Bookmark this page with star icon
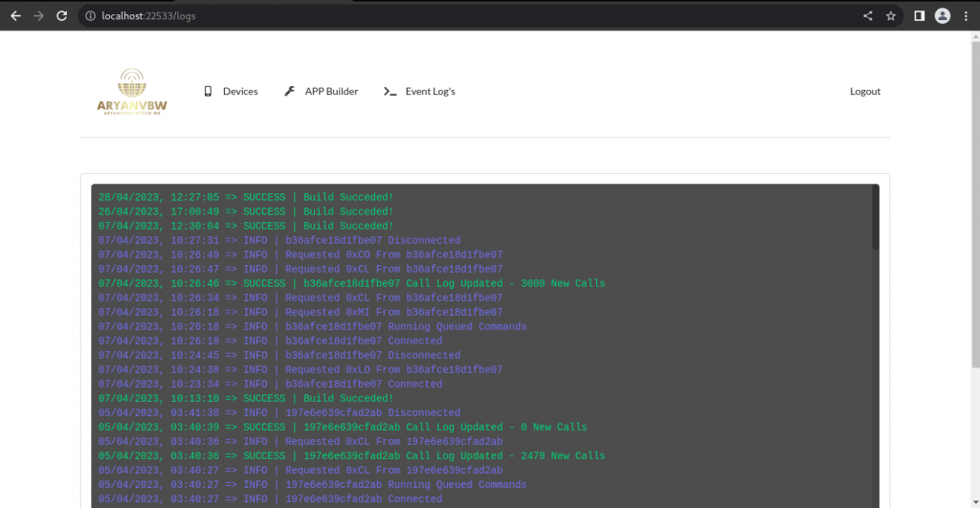980x508 pixels. click(891, 15)
